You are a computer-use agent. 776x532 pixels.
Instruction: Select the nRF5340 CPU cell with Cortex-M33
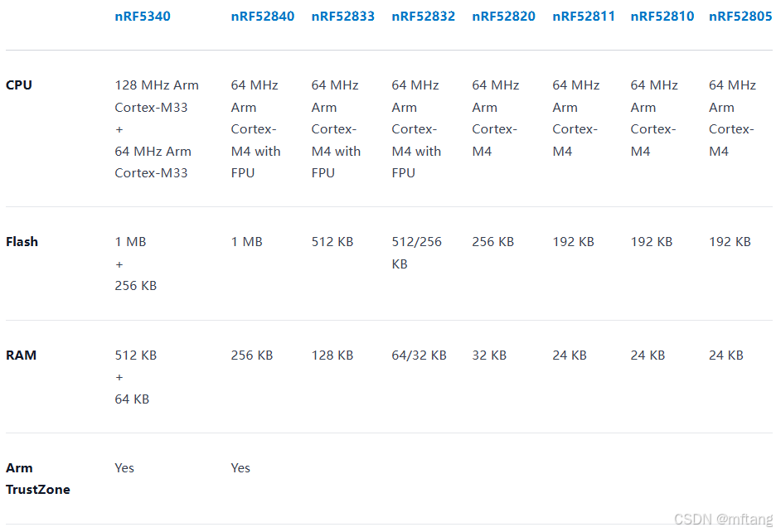coord(157,128)
